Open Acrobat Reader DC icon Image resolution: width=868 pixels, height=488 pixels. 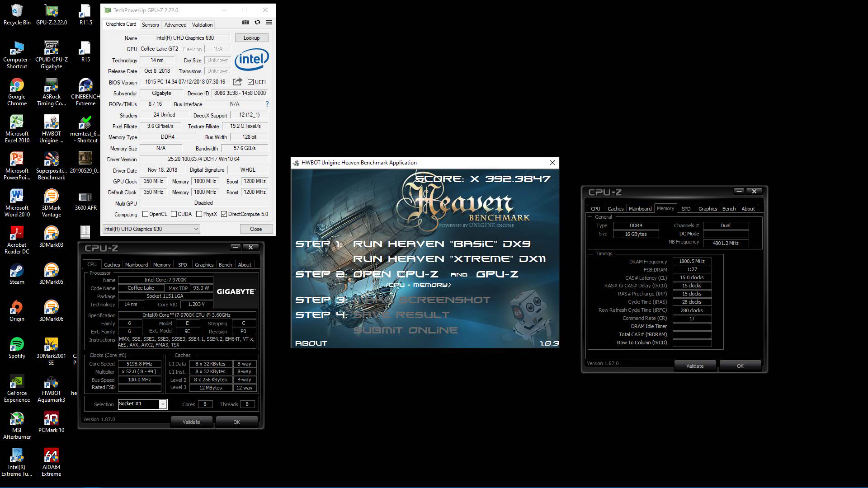click(x=17, y=240)
